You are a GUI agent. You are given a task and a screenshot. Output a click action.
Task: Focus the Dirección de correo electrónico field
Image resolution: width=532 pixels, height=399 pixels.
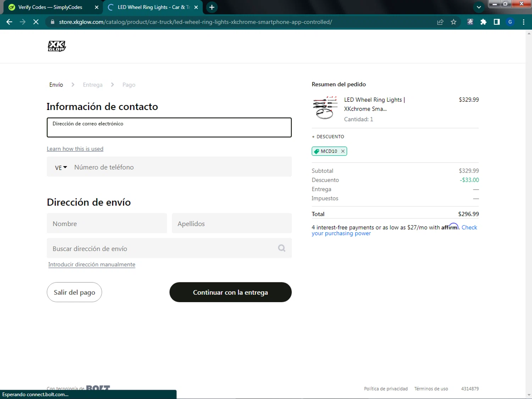pyautogui.click(x=169, y=127)
